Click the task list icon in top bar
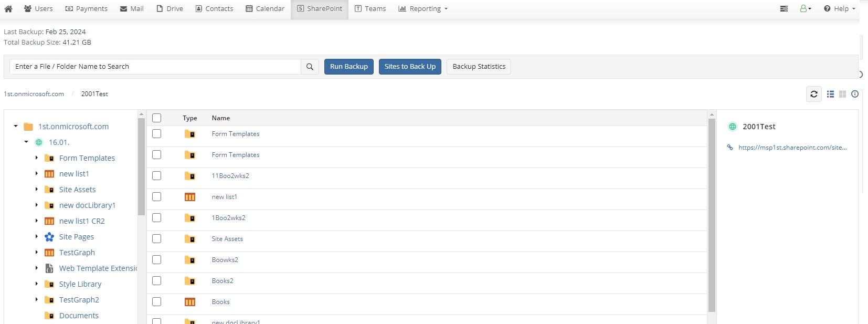This screenshot has height=324, width=868. [784, 9]
